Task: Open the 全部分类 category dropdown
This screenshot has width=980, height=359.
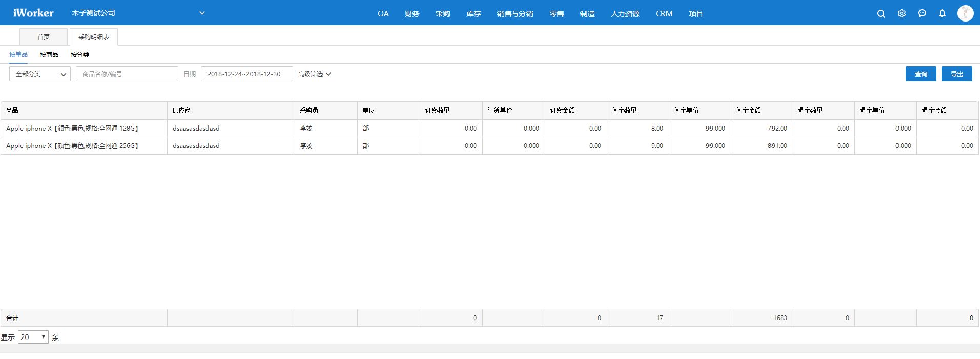Action: 40,74
